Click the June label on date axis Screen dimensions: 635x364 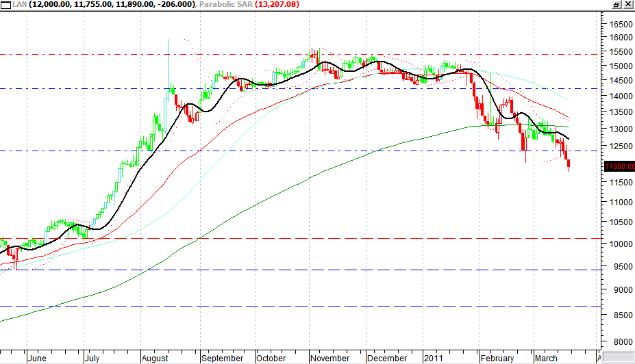(x=38, y=358)
